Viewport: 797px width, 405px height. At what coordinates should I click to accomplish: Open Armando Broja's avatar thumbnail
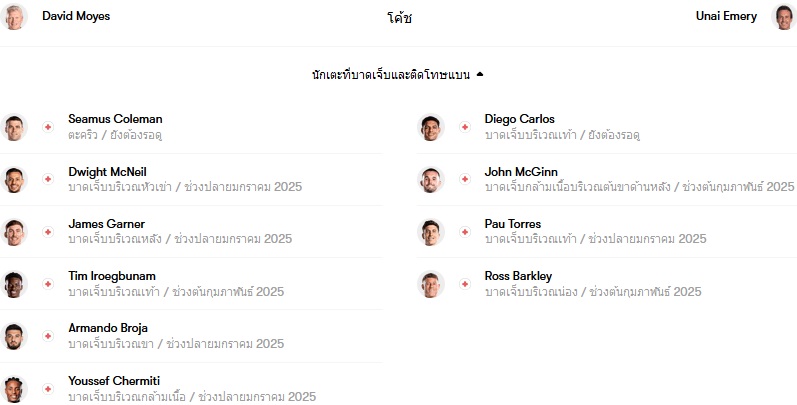[x=14, y=336]
